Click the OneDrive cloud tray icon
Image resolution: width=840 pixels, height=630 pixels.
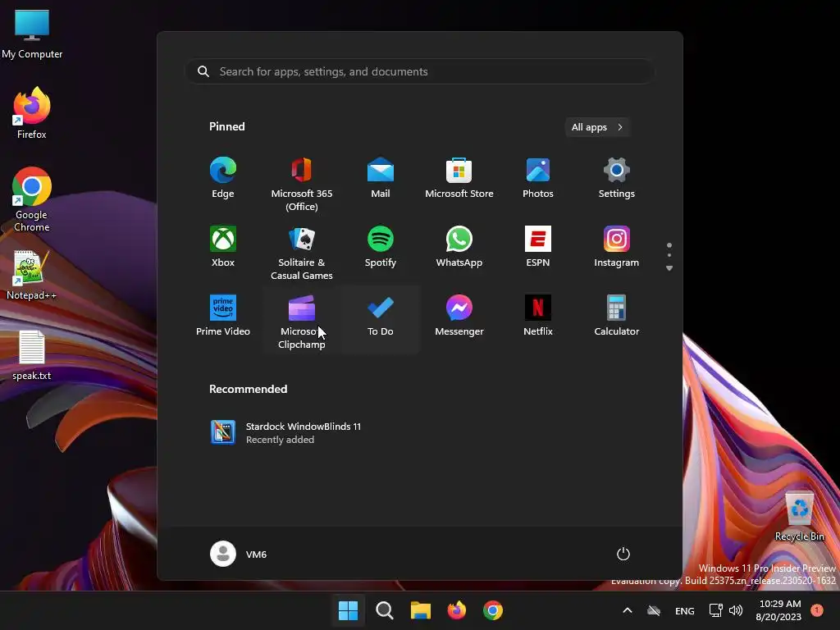click(654, 610)
